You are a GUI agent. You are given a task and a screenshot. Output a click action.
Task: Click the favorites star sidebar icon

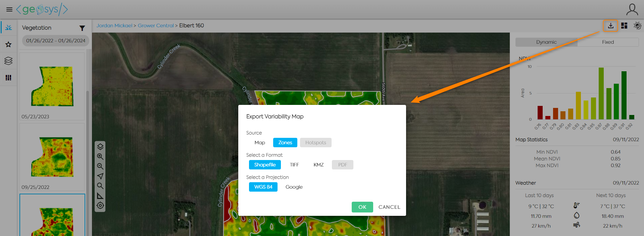pos(8,44)
